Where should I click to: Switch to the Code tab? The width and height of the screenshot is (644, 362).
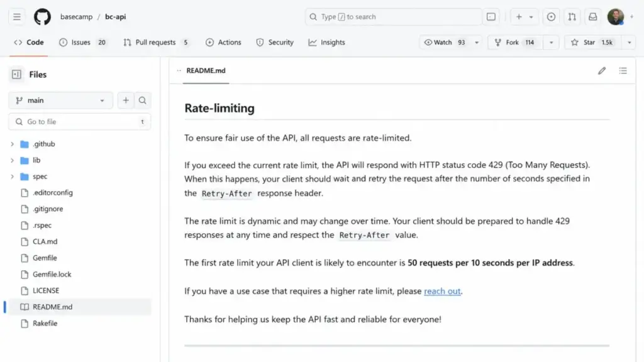coord(29,42)
